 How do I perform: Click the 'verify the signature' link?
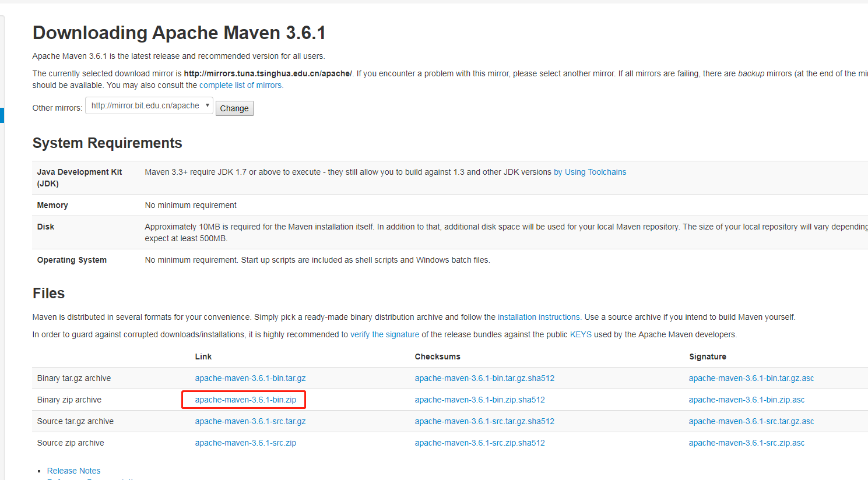(385, 334)
